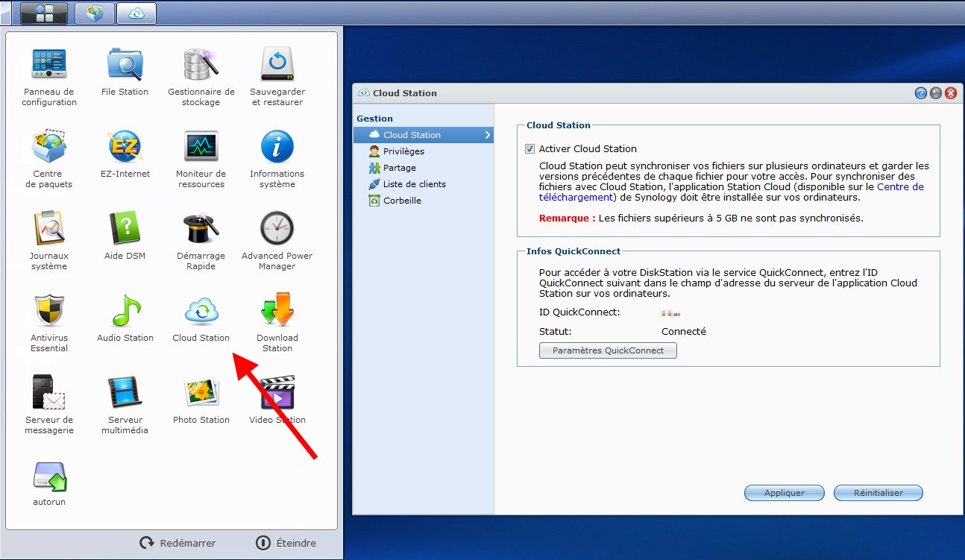
Task: Toggle the Activer Cloud Station checkbox
Action: click(530, 148)
